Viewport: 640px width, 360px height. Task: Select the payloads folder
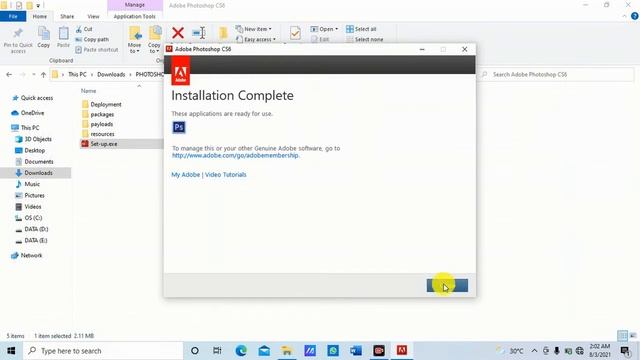point(98,124)
